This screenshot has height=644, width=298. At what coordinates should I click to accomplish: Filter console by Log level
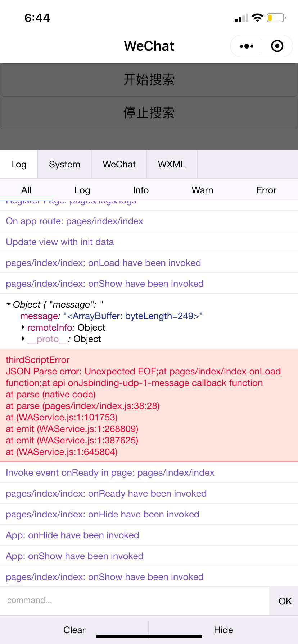82,190
